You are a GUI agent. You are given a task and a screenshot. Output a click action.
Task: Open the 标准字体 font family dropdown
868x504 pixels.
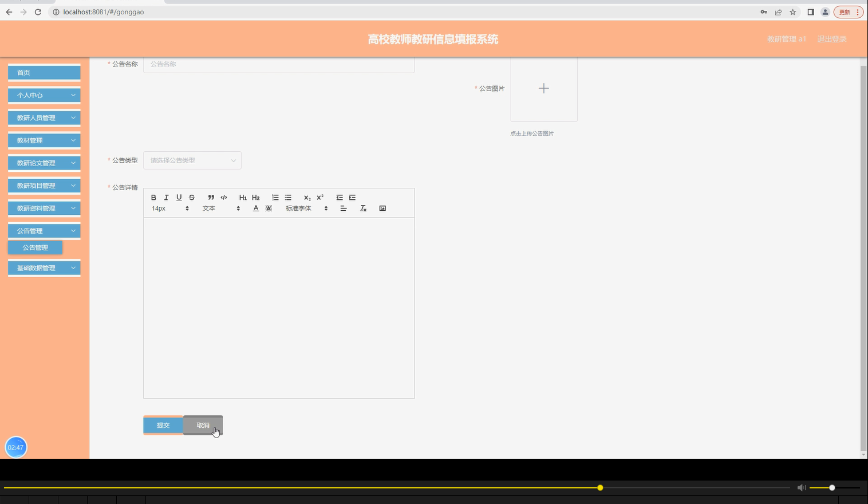pos(307,208)
